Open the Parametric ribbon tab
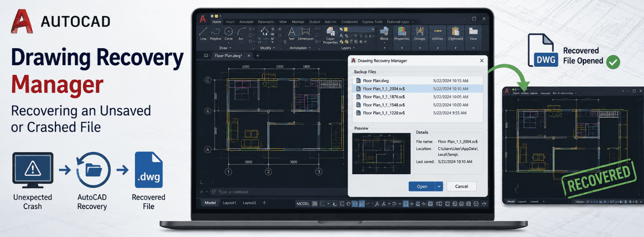This screenshot has height=237, width=644. 266,22
